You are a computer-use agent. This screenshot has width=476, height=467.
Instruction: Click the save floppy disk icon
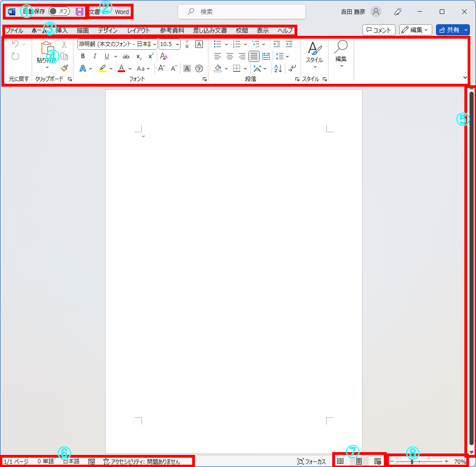pos(80,12)
